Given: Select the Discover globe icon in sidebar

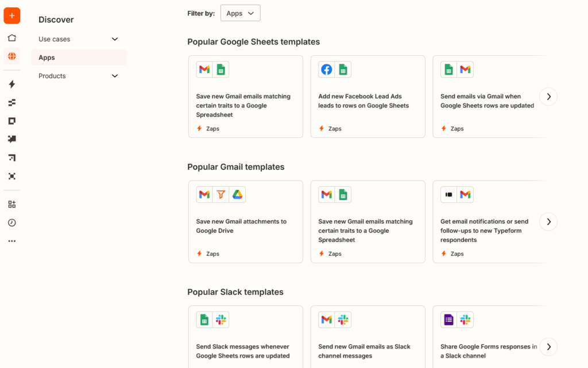Looking at the screenshot, I should point(12,56).
